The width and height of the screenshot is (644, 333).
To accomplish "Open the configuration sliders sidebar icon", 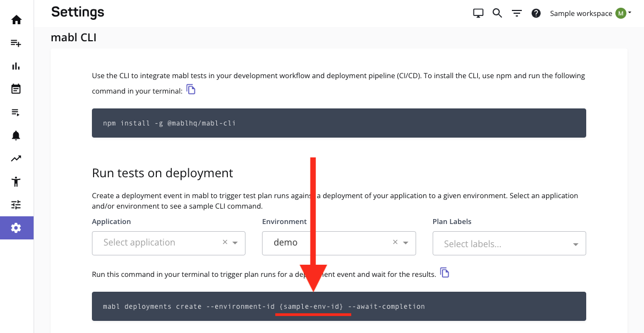I will (x=17, y=204).
